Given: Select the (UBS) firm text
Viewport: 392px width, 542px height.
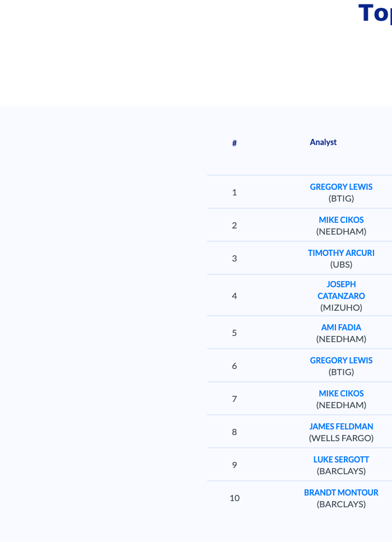Looking at the screenshot, I should [x=341, y=264].
